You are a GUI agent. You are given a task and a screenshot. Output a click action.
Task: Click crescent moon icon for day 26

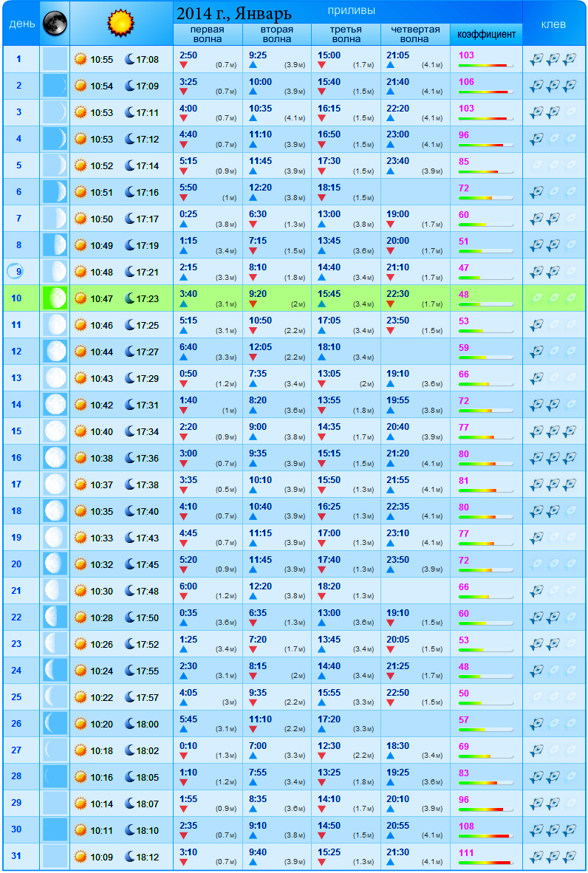(55, 724)
